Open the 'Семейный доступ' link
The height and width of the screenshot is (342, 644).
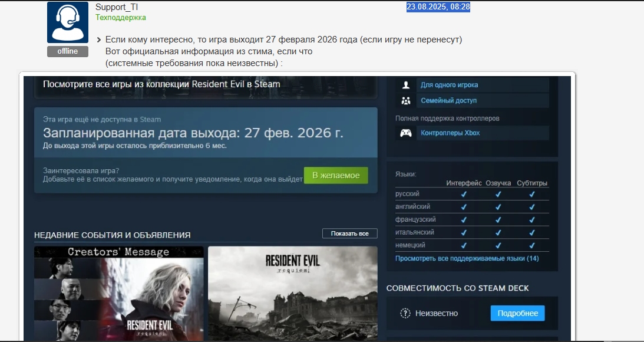[x=448, y=101]
